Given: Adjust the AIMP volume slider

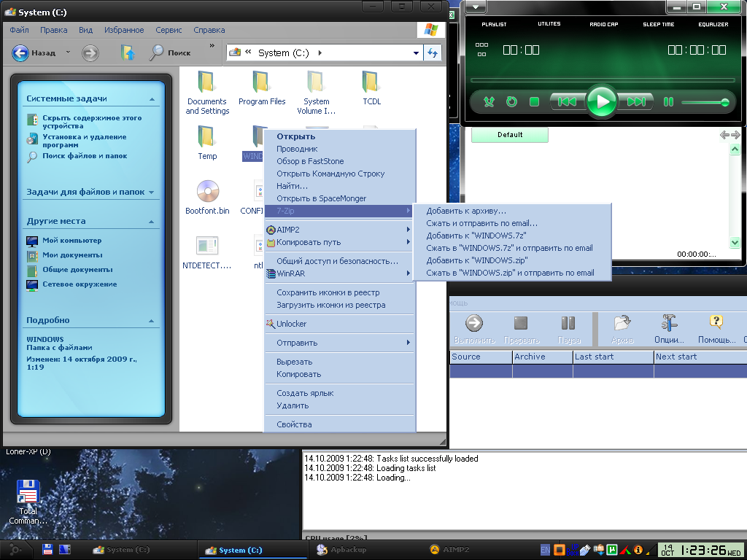Looking at the screenshot, I should [x=705, y=103].
